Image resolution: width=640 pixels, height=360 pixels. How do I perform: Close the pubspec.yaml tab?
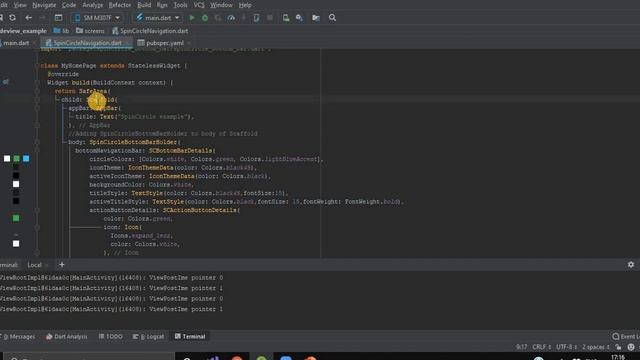point(189,43)
